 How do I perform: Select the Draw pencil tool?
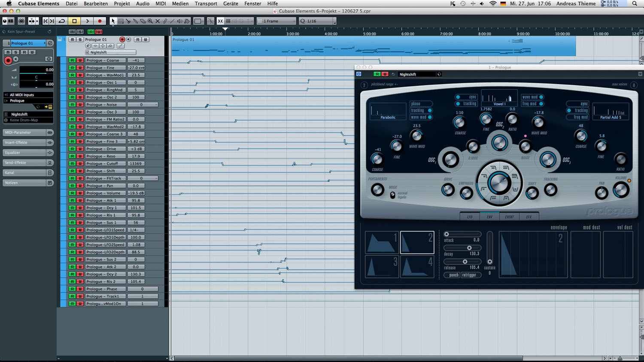click(x=165, y=21)
